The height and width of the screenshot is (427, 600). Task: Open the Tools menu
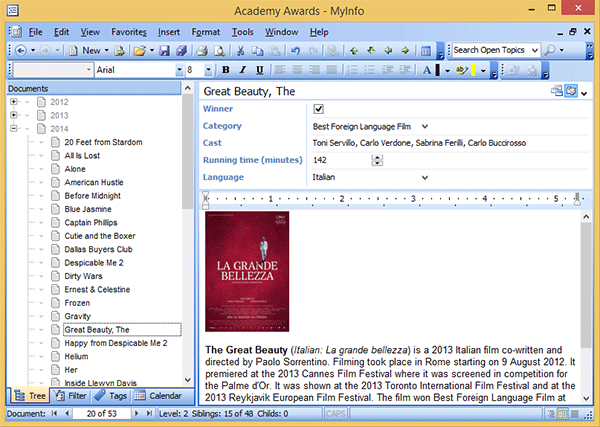(243, 32)
